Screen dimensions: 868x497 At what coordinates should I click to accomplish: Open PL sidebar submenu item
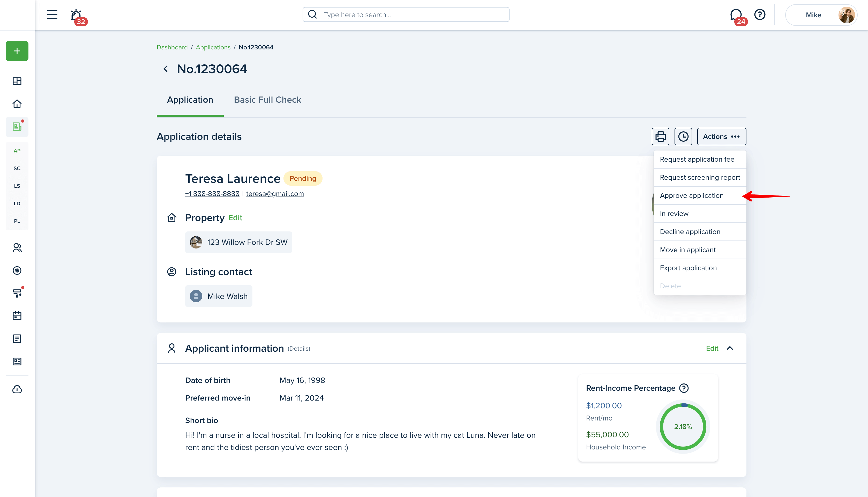[x=17, y=221]
